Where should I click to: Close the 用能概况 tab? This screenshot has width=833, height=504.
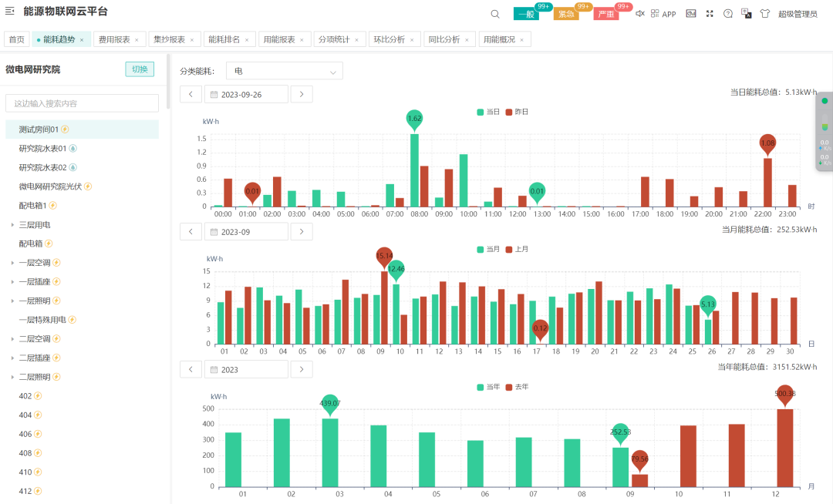point(521,40)
